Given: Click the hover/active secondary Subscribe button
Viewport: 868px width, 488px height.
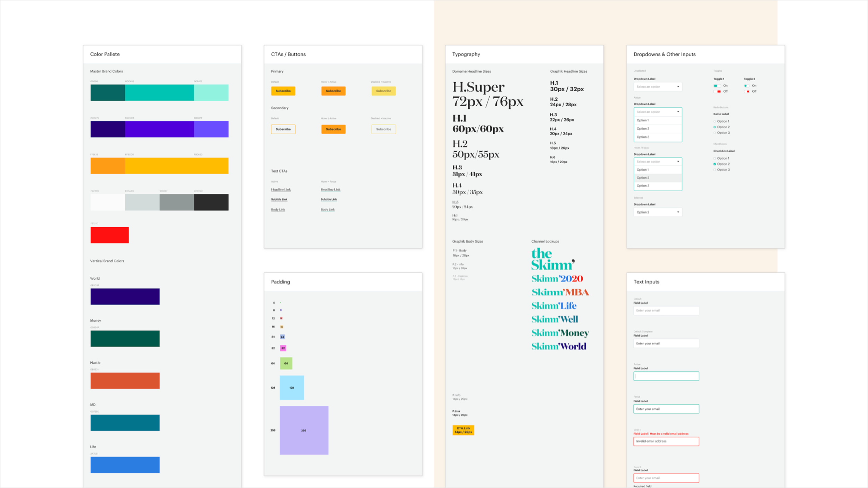Looking at the screenshot, I should pyautogui.click(x=333, y=129).
